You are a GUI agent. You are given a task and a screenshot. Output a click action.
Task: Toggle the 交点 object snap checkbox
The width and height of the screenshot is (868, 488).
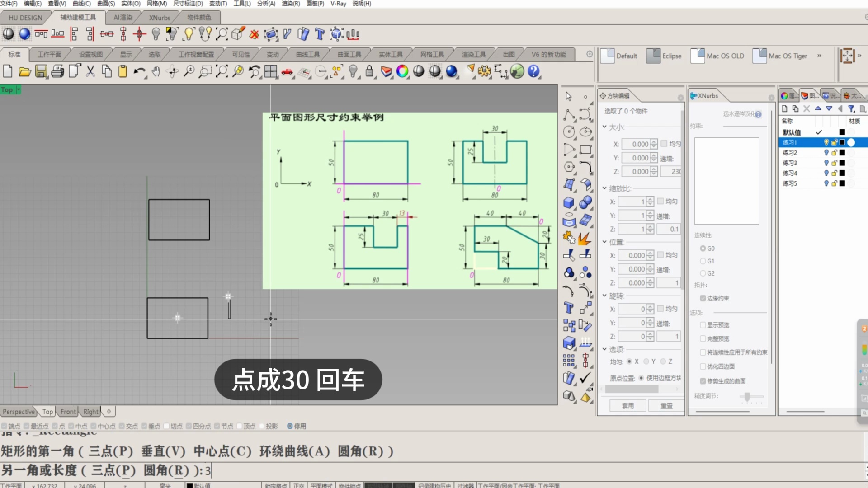click(x=122, y=426)
